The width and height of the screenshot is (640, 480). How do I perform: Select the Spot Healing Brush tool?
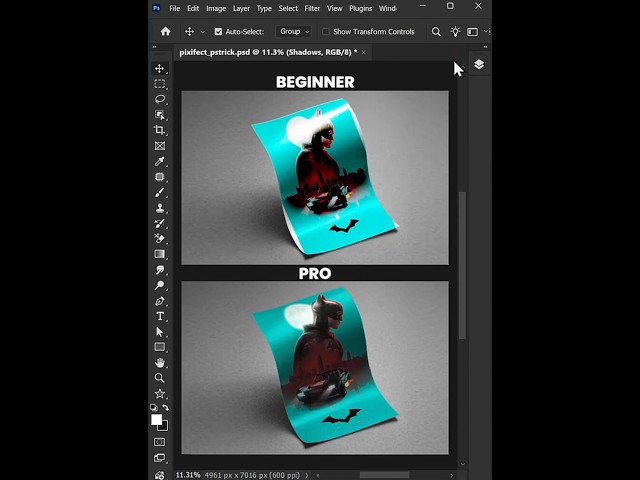click(x=160, y=177)
